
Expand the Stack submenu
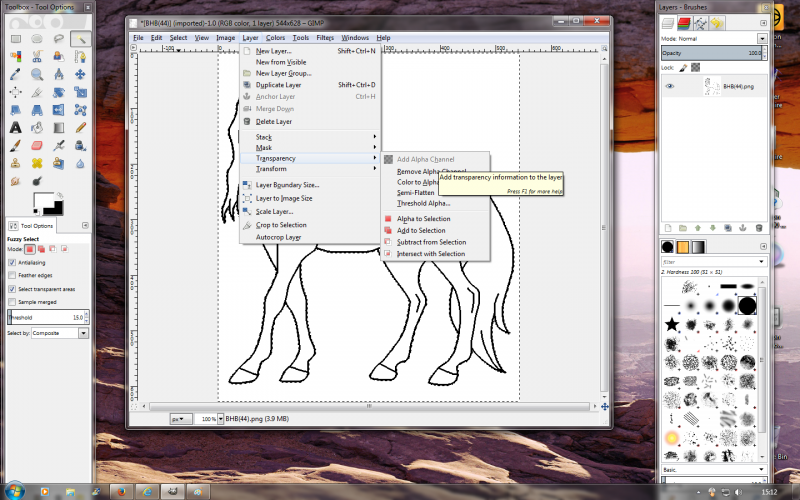[310, 137]
